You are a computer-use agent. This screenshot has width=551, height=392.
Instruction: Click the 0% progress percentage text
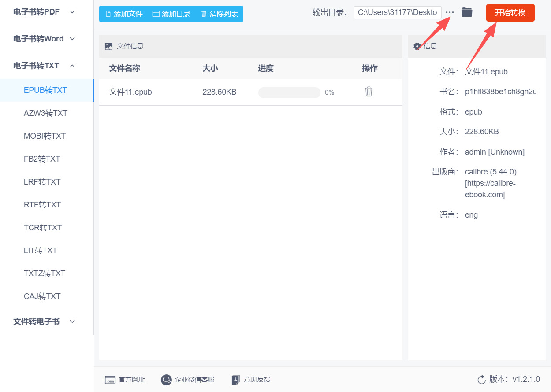[329, 92]
